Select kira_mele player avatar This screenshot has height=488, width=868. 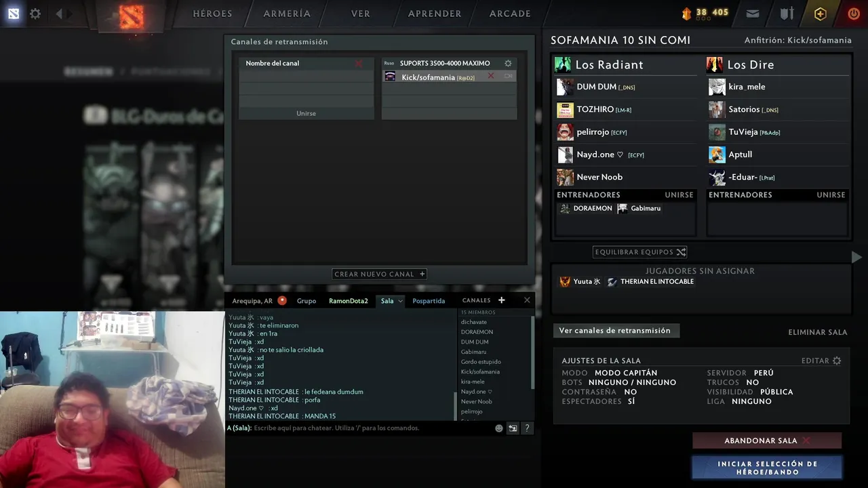click(717, 87)
